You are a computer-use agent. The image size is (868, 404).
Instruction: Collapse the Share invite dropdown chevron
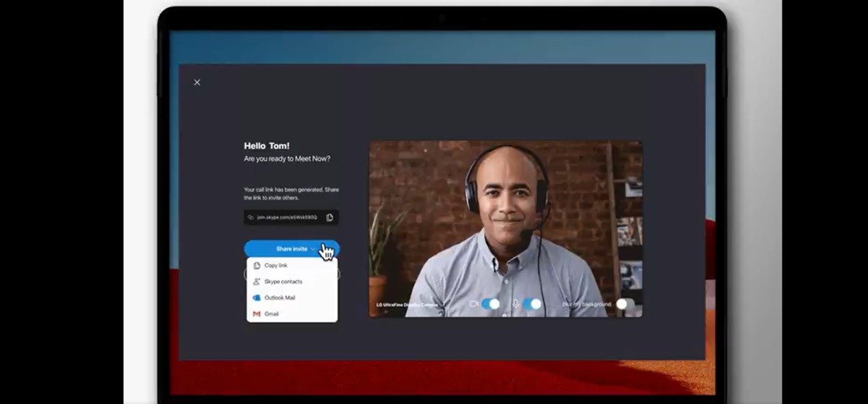coord(314,249)
